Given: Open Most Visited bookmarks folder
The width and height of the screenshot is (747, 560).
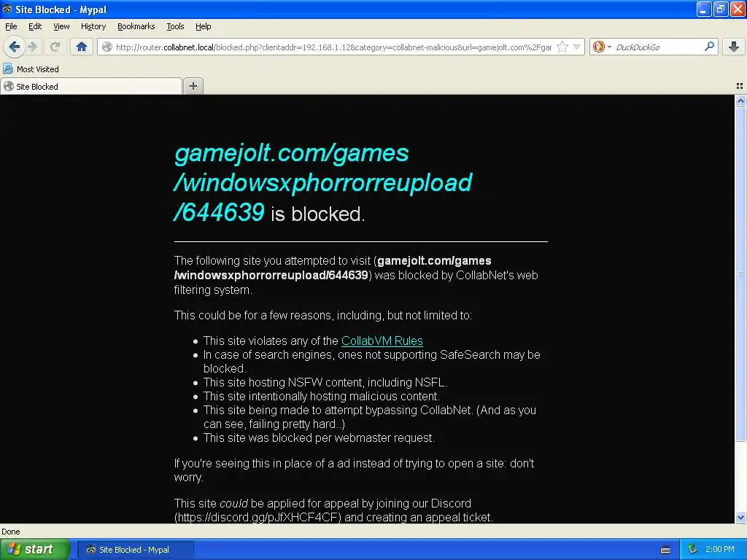Looking at the screenshot, I should tap(31, 69).
